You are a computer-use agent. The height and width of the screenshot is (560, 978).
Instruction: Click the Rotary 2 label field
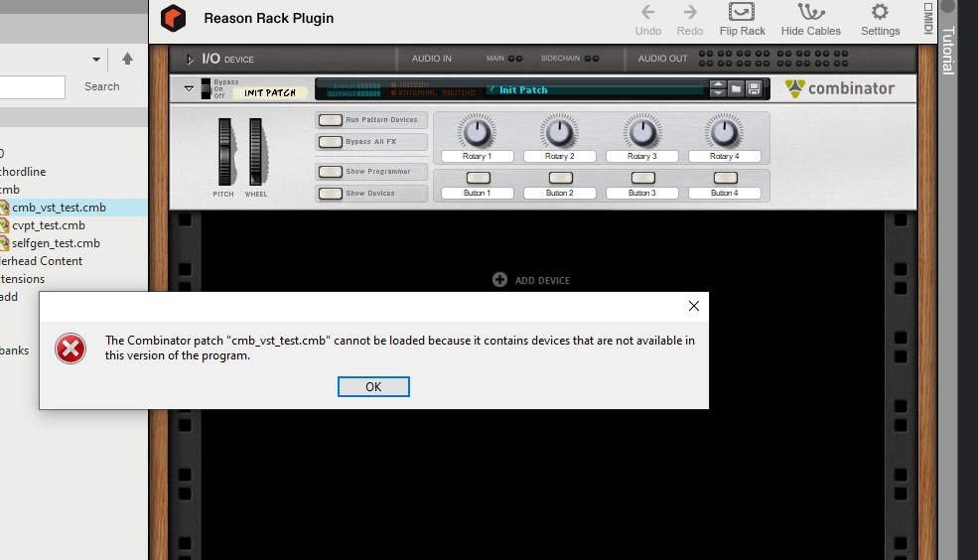[559, 157]
